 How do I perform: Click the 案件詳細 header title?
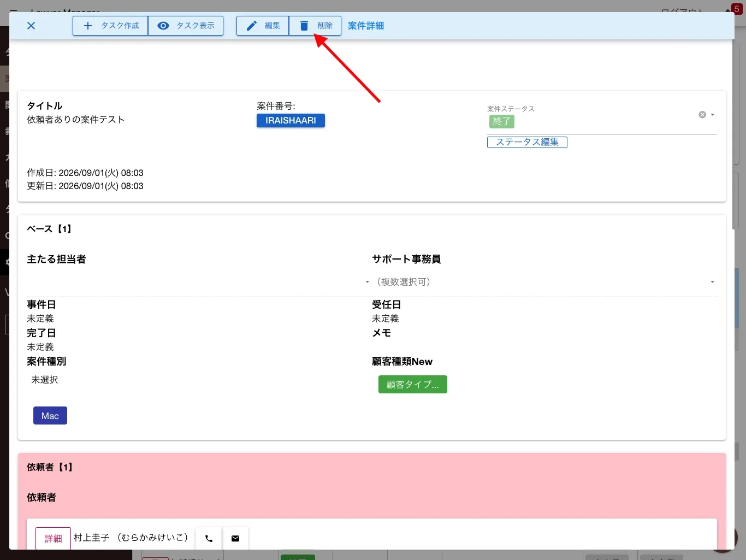click(366, 26)
